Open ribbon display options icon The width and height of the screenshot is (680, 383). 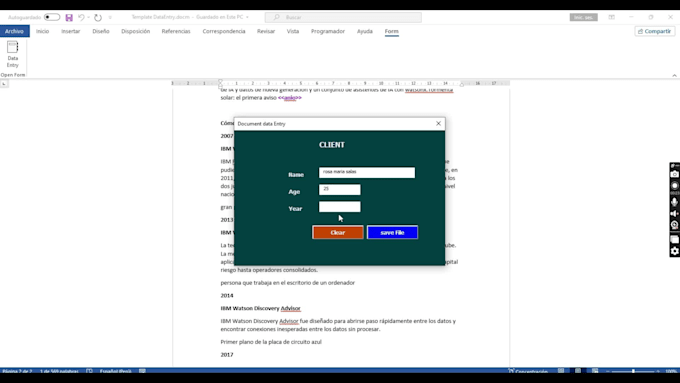[x=611, y=17]
